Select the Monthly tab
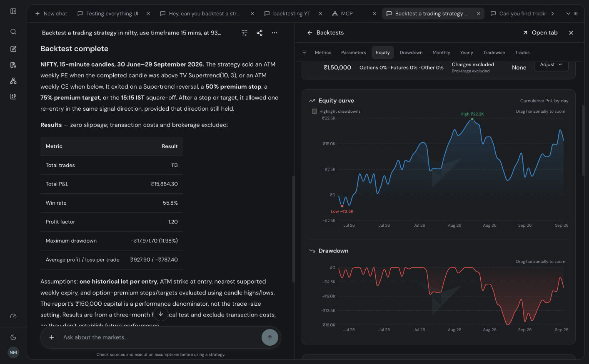Screen dimensions: 589x364 click(x=441, y=52)
